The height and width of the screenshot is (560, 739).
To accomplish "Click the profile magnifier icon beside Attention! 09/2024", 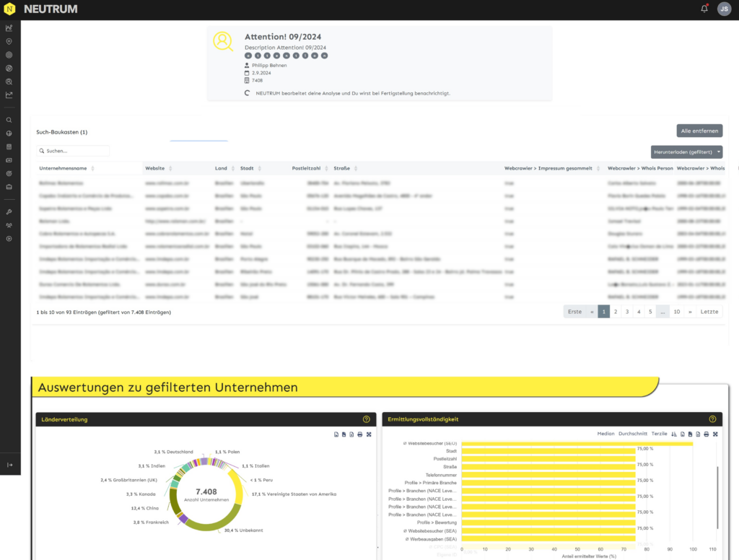I will pyautogui.click(x=223, y=41).
